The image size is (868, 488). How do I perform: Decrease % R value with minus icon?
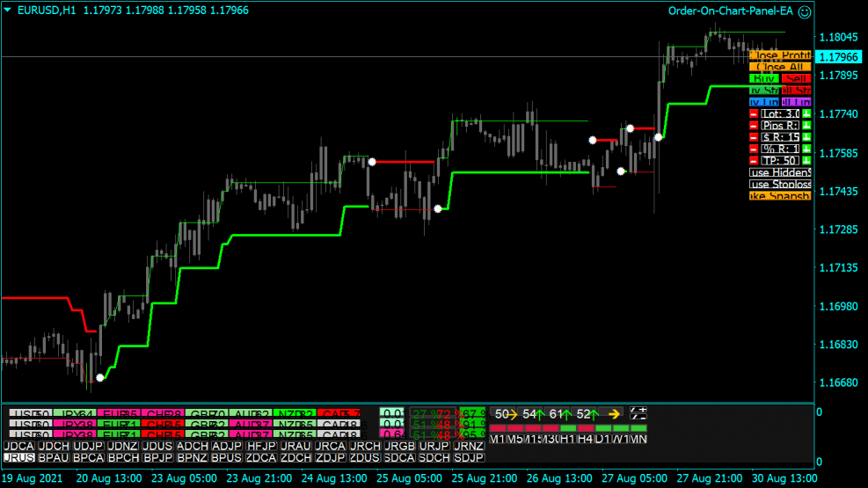pyautogui.click(x=754, y=149)
